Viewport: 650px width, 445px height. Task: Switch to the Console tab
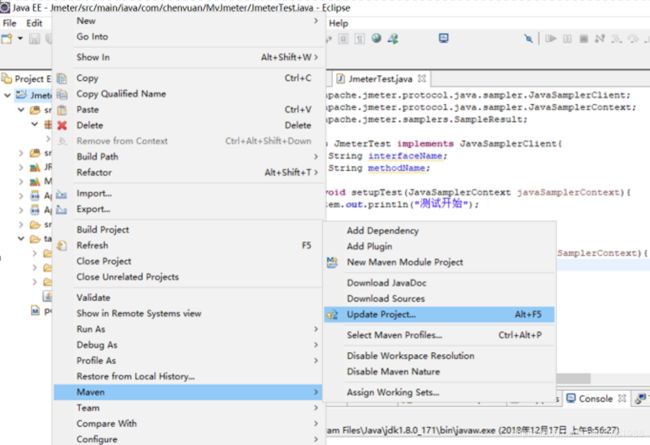coord(595,399)
